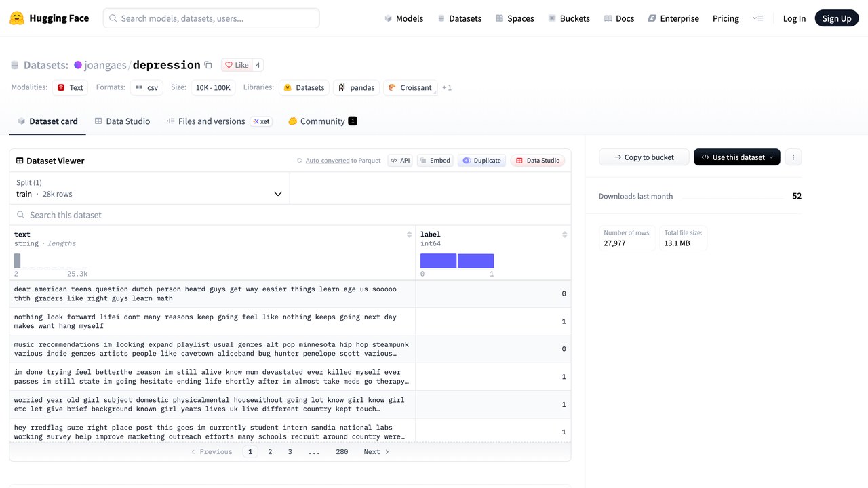The width and height of the screenshot is (868, 488).
Task: Select the csv format tag
Action: (x=146, y=87)
